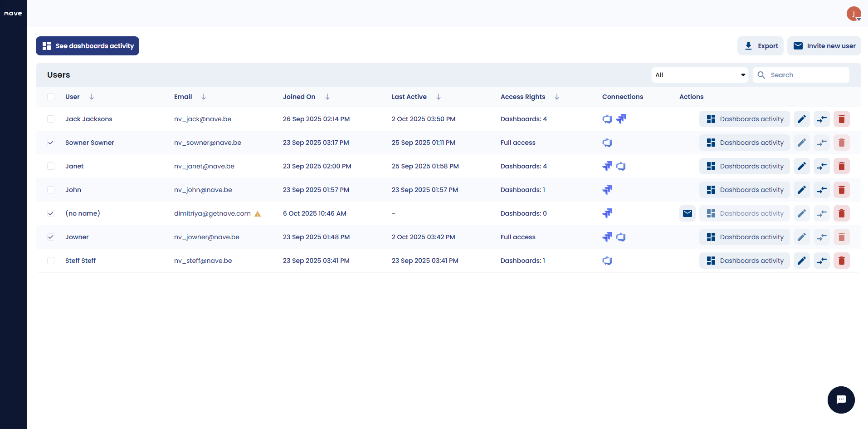This screenshot has height=429, width=868.
Task: Click the Jira connection icon for John
Action: 607,189
